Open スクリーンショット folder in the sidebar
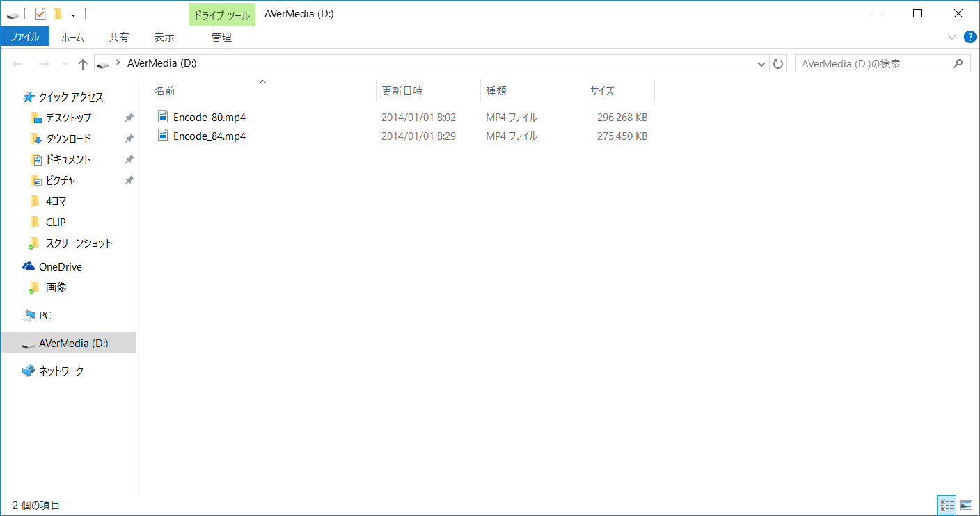The image size is (980, 516). click(79, 243)
